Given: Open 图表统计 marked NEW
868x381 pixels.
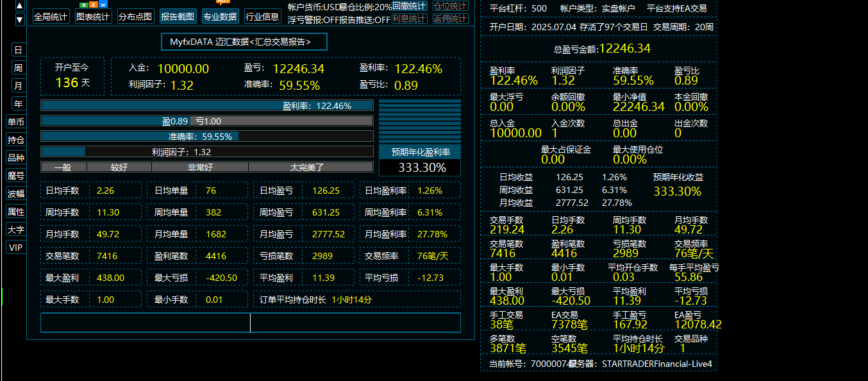Looking at the screenshot, I should coord(93,17).
